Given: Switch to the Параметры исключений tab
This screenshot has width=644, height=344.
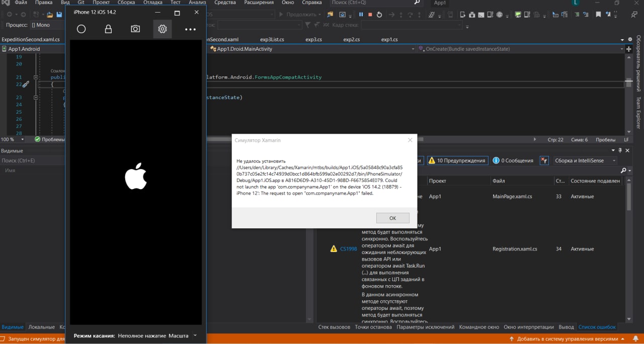Looking at the screenshot, I should [425, 327].
